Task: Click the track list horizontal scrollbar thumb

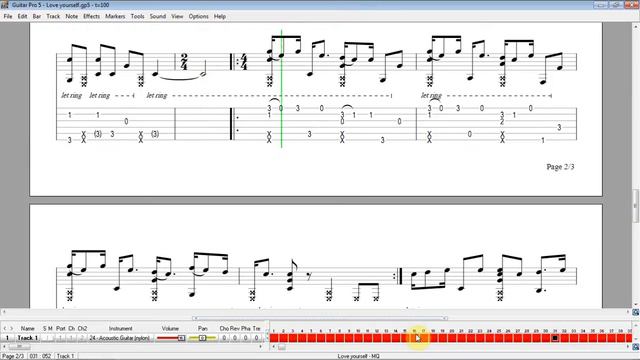Action: point(19,347)
